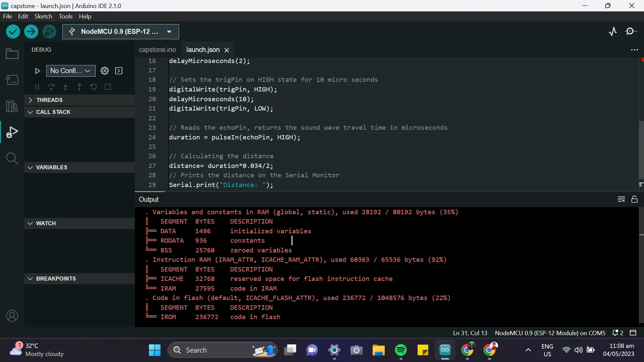Start debugging with the debug toolbar button
This screenshot has width=644, height=362.
click(49, 32)
